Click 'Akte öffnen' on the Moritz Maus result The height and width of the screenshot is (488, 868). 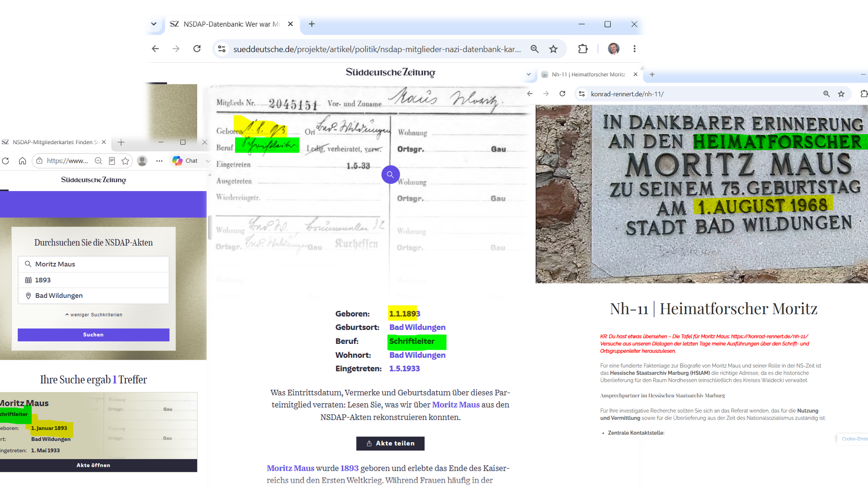click(94, 465)
